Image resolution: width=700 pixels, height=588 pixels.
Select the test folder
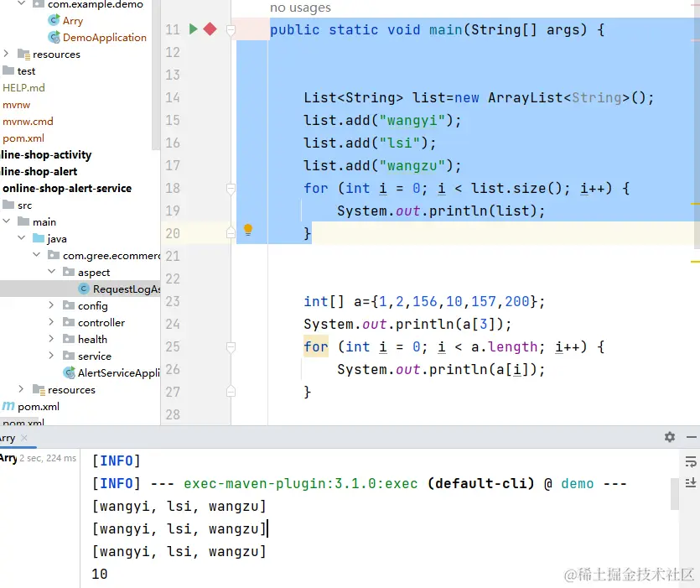pyautogui.click(x=26, y=71)
